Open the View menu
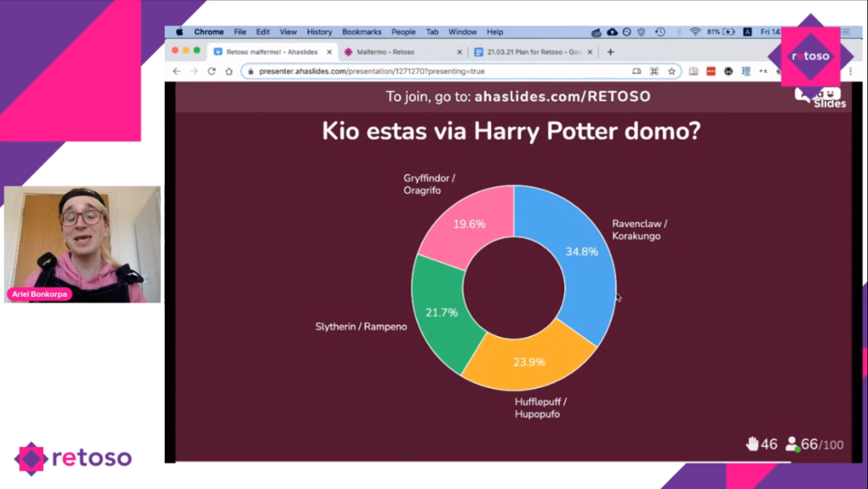Viewport: 868px width, 489px height. pyautogui.click(x=288, y=32)
